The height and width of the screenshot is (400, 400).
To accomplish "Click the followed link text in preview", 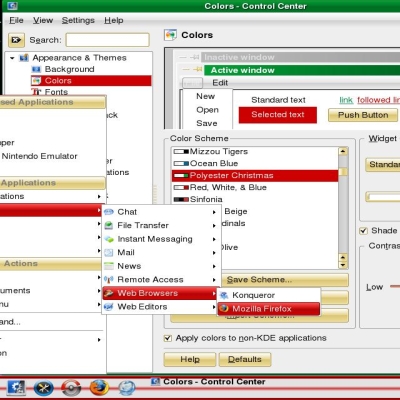I will coord(378,100).
